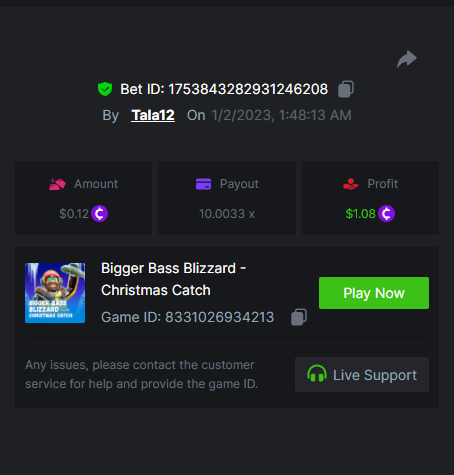This screenshot has height=475, width=454.
Task: Click the share arrow icon
Action: pos(407,59)
